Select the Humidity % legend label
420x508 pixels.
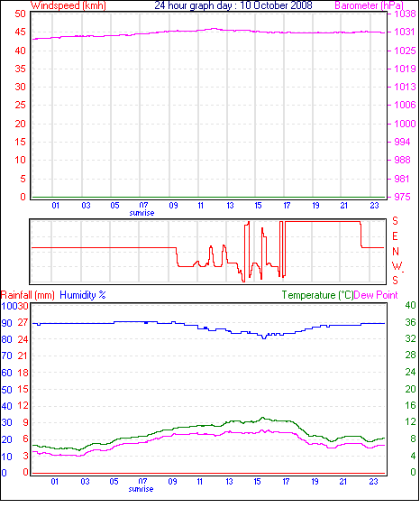pos(83,295)
